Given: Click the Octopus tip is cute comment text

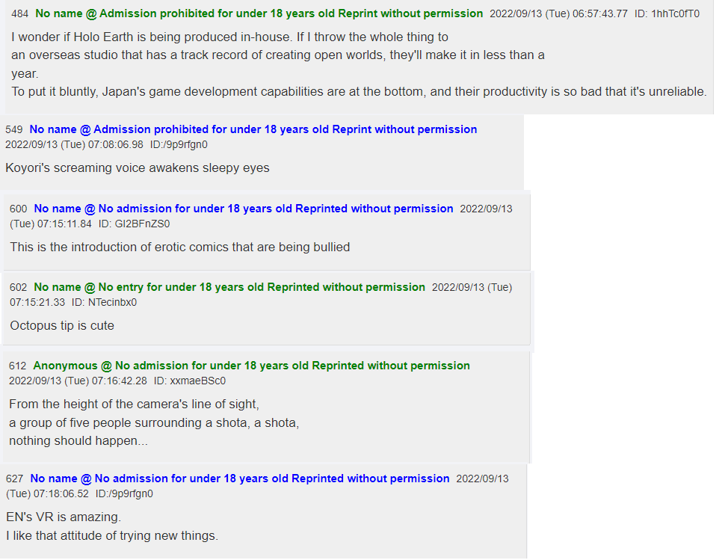Looking at the screenshot, I should coord(62,325).
